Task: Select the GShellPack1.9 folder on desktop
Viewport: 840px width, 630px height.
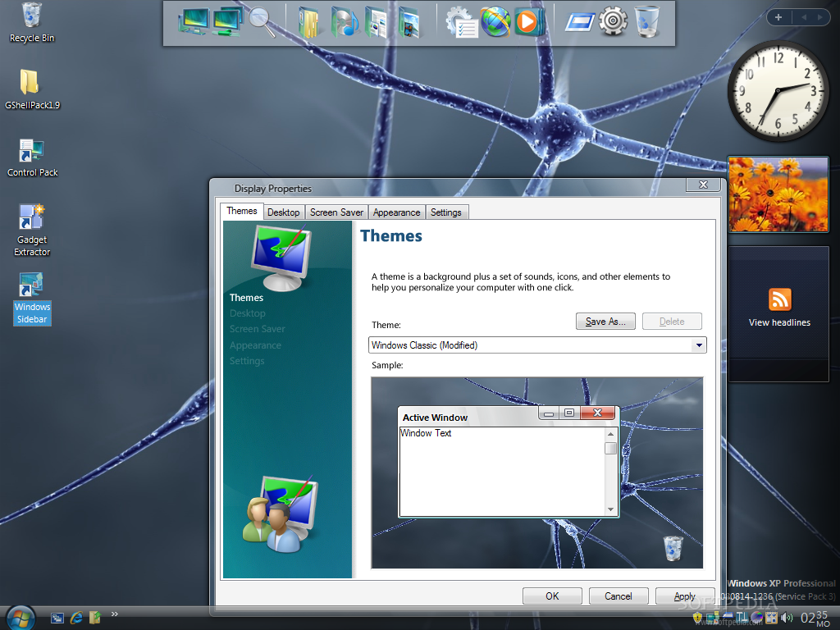Action: click(x=32, y=89)
